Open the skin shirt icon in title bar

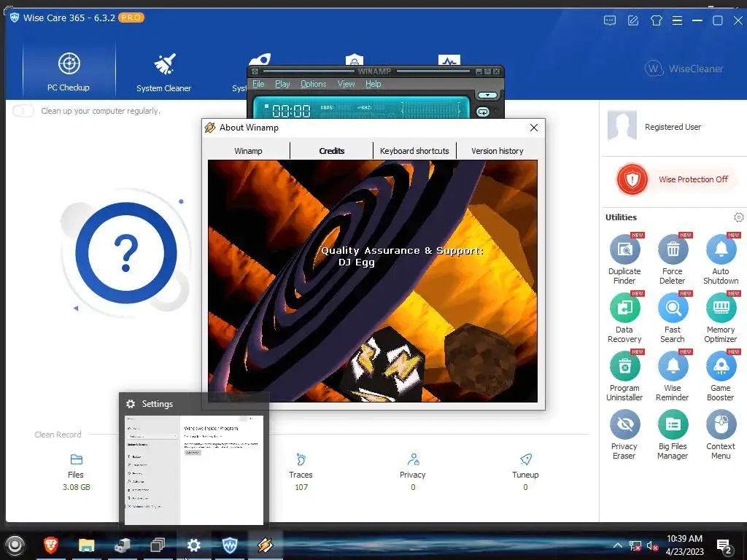pyautogui.click(x=656, y=20)
